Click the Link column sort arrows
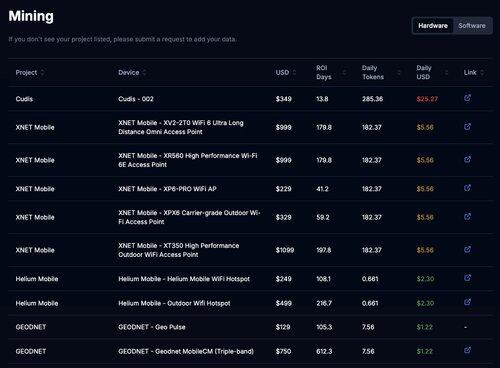This screenshot has height=368, width=500. [482, 72]
